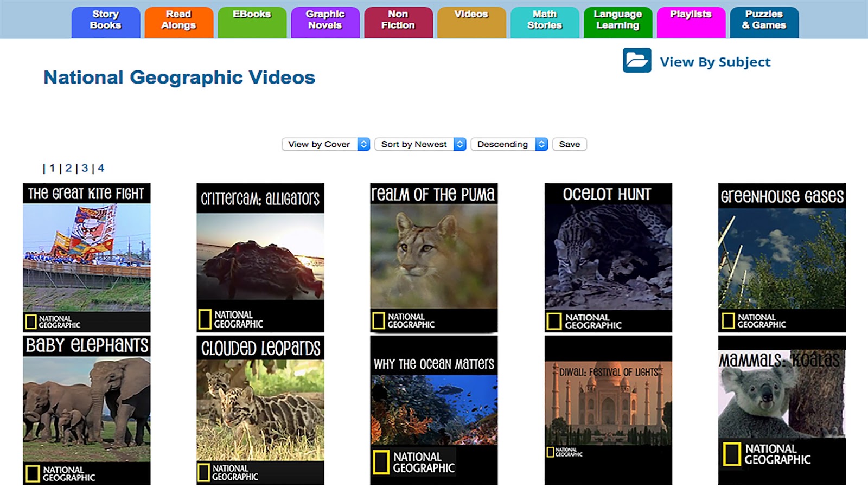Go to the Playlists tab
This screenshot has width=868, height=488.
point(691,22)
